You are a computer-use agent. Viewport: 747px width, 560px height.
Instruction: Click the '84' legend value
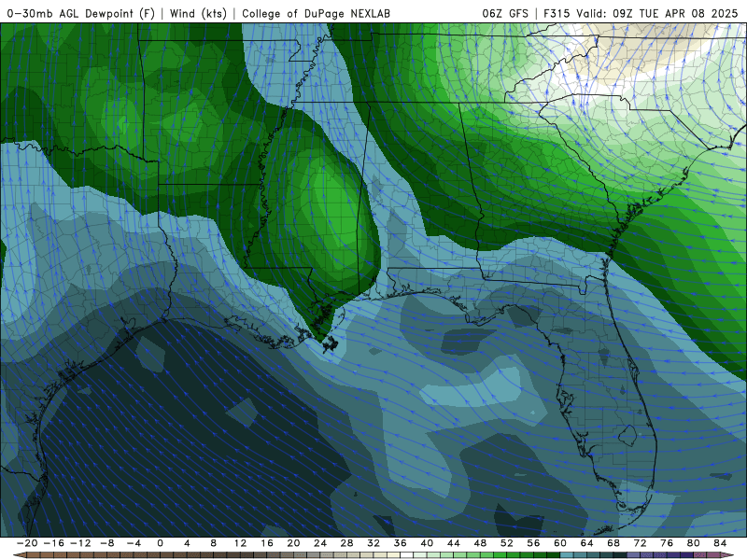point(720,543)
